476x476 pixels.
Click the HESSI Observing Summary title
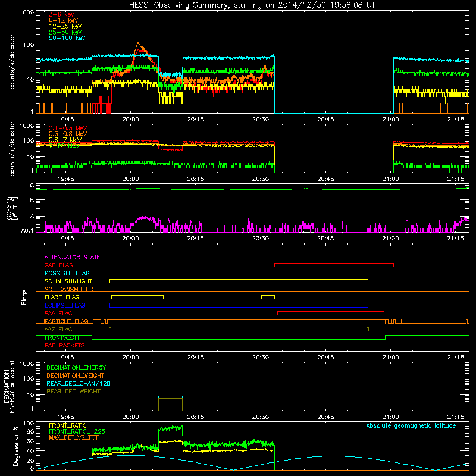tap(252, 5)
